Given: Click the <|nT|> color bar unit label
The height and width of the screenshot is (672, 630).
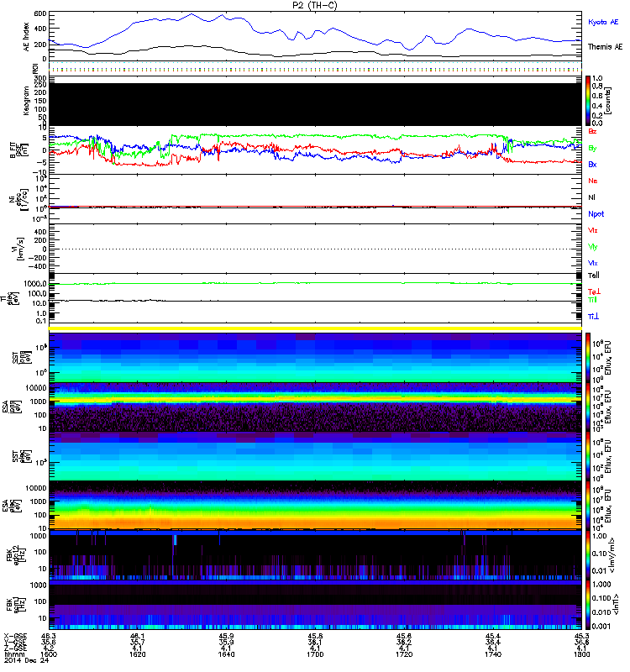Looking at the screenshot, I should click(617, 605).
